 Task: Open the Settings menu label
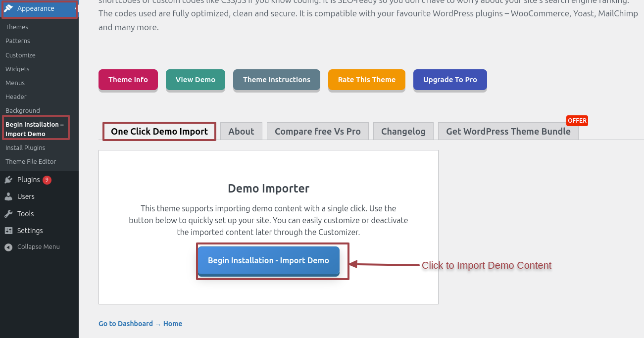[30, 231]
